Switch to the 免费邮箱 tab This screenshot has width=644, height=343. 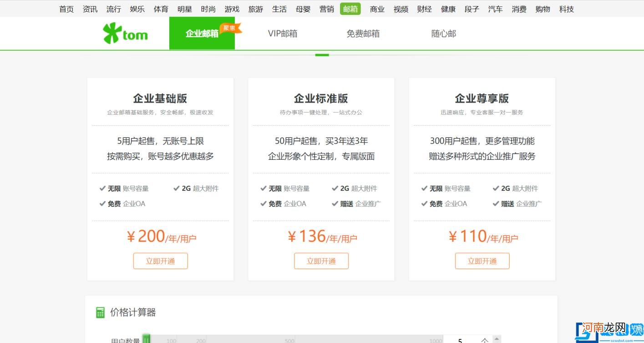point(363,33)
